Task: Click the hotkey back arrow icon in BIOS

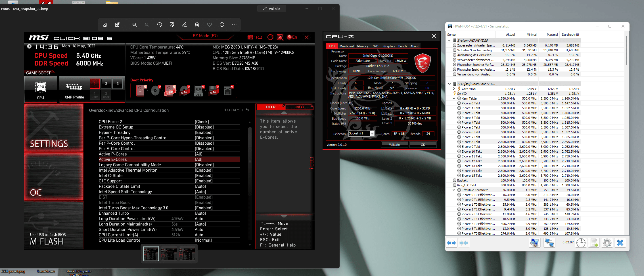Action: (x=247, y=110)
